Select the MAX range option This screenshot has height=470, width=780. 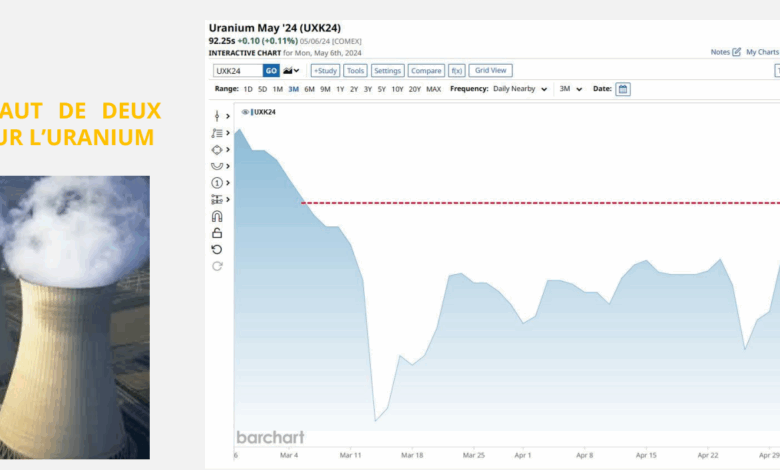[433, 89]
